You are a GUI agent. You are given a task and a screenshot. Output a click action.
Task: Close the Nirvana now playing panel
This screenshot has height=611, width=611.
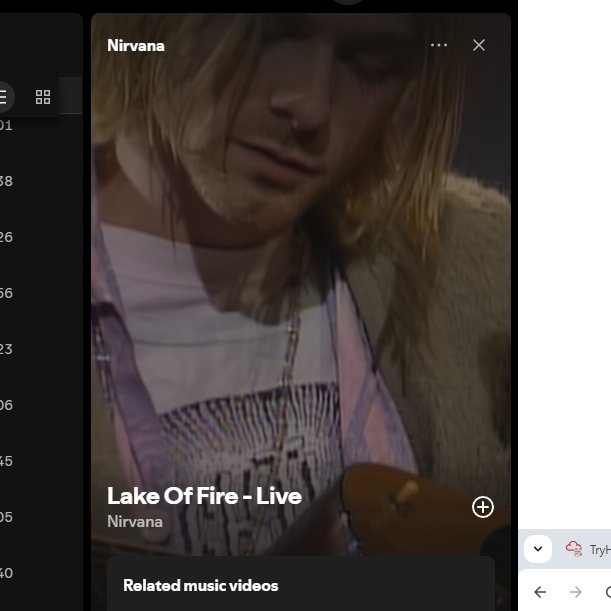479,45
